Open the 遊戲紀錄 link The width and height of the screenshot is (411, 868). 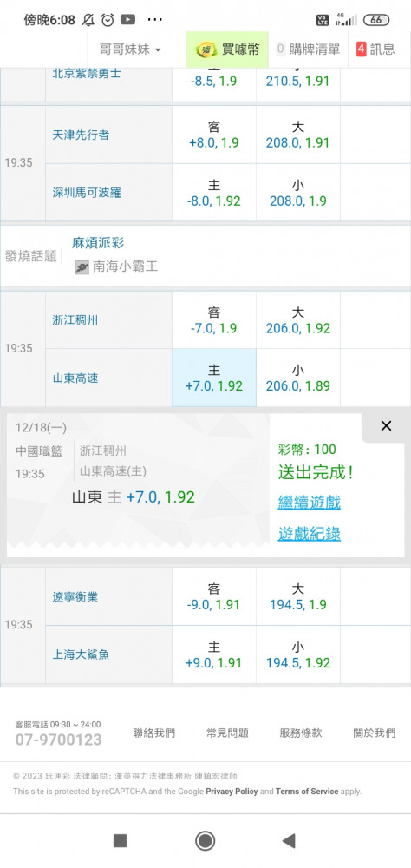(310, 534)
